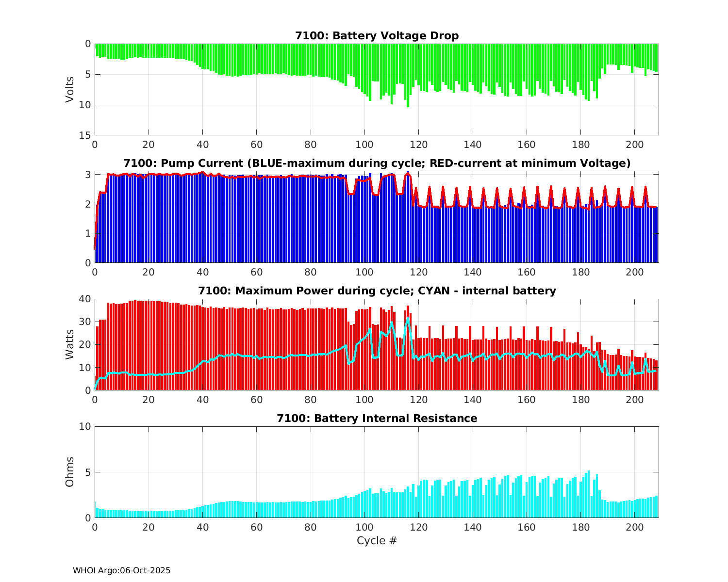This screenshot has height=582, width=728.
Task: Click the "Watts" y-axis label
Action: pos(70,344)
